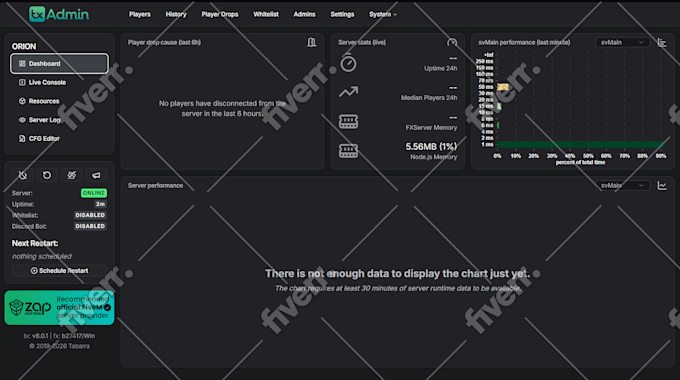
Task: Click the 50 ms yellow histogram bar
Action: tap(503, 87)
